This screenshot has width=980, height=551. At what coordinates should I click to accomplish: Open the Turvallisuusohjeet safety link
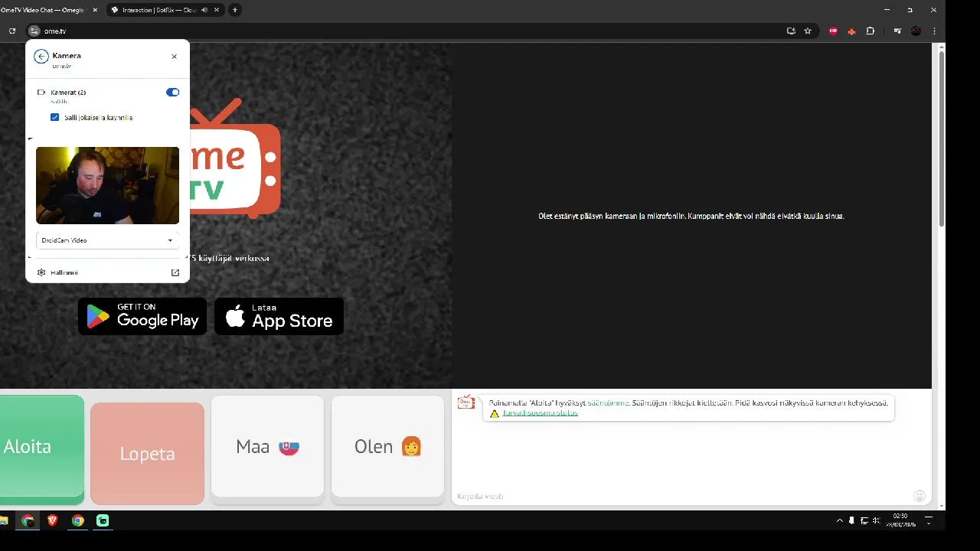click(540, 412)
